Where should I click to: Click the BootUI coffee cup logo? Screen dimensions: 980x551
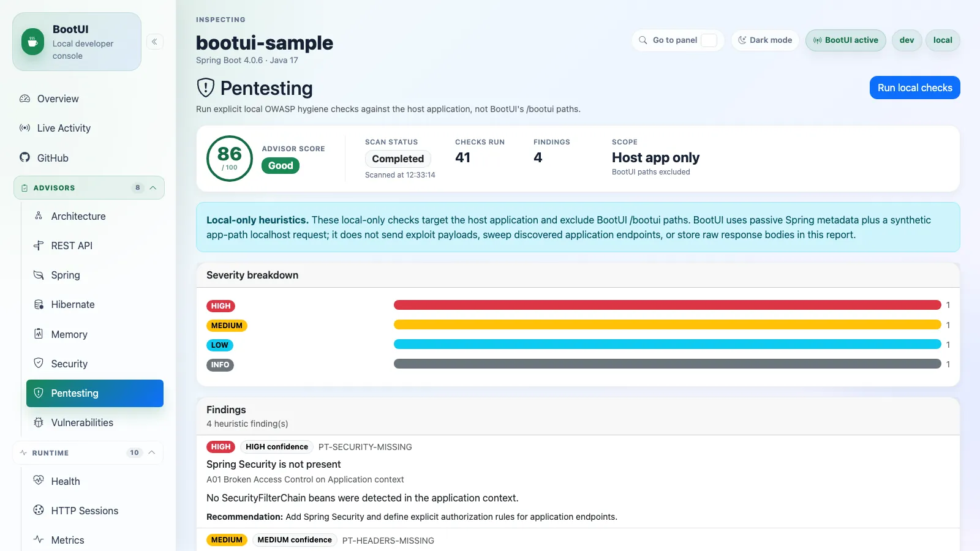click(32, 42)
